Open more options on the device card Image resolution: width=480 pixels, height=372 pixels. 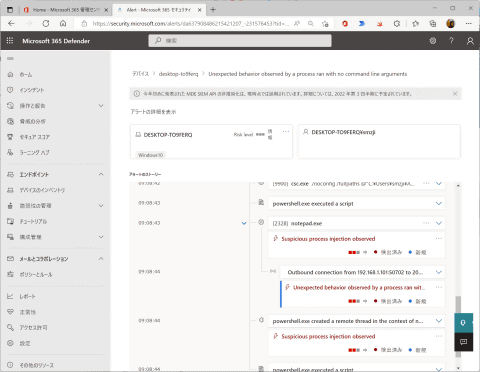coord(286,131)
